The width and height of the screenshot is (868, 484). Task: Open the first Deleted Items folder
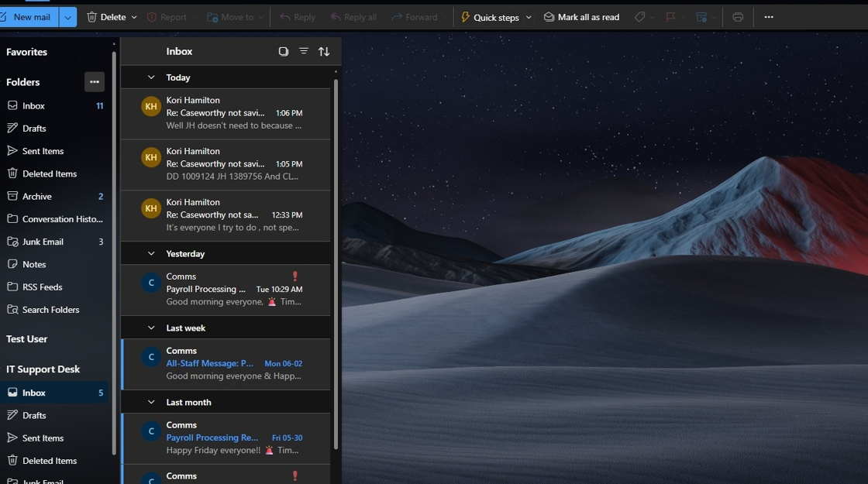click(x=55, y=173)
